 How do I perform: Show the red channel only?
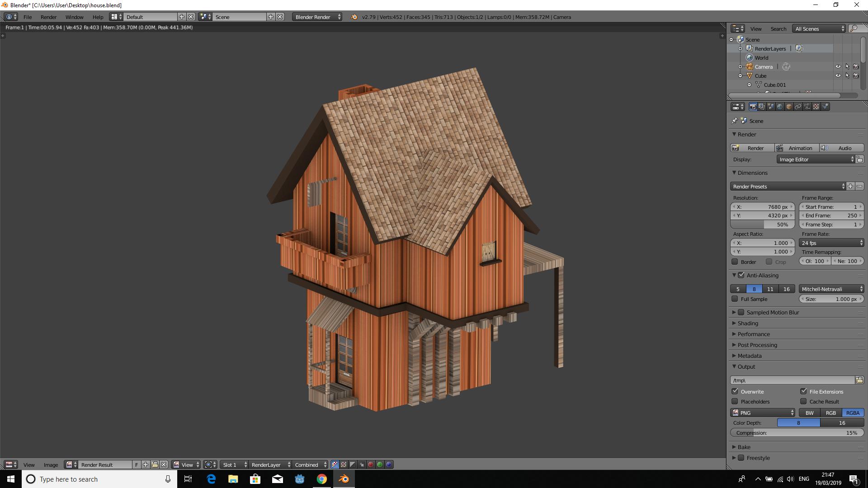[x=371, y=465]
